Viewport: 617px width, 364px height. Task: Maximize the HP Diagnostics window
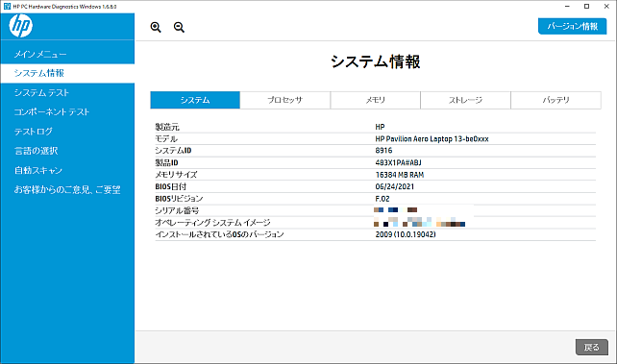[x=586, y=7]
